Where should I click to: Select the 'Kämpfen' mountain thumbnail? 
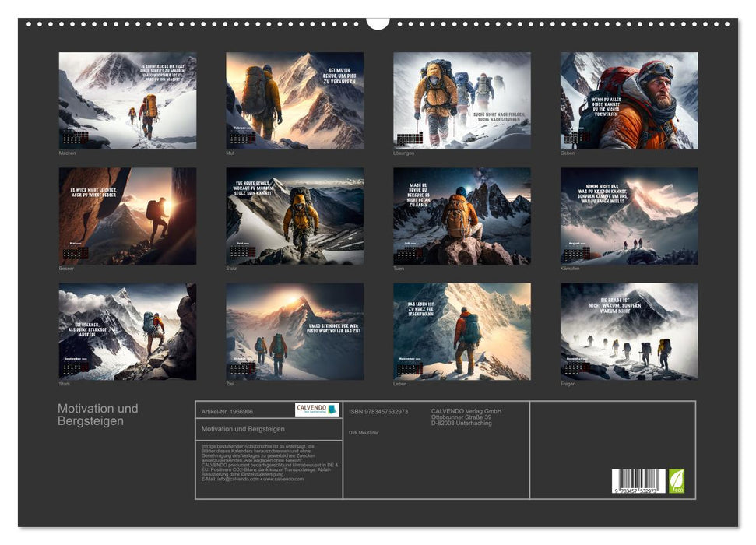[629, 216]
